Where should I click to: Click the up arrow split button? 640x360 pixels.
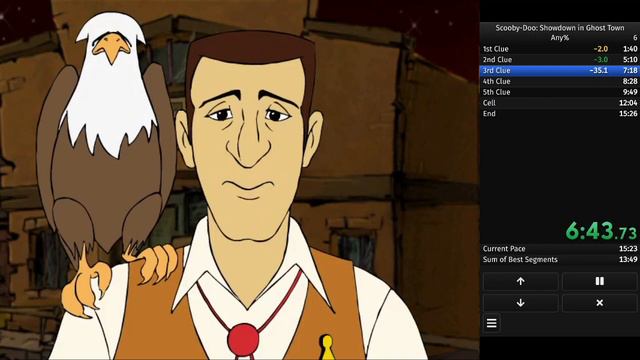pyautogui.click(x=520, y=281)
